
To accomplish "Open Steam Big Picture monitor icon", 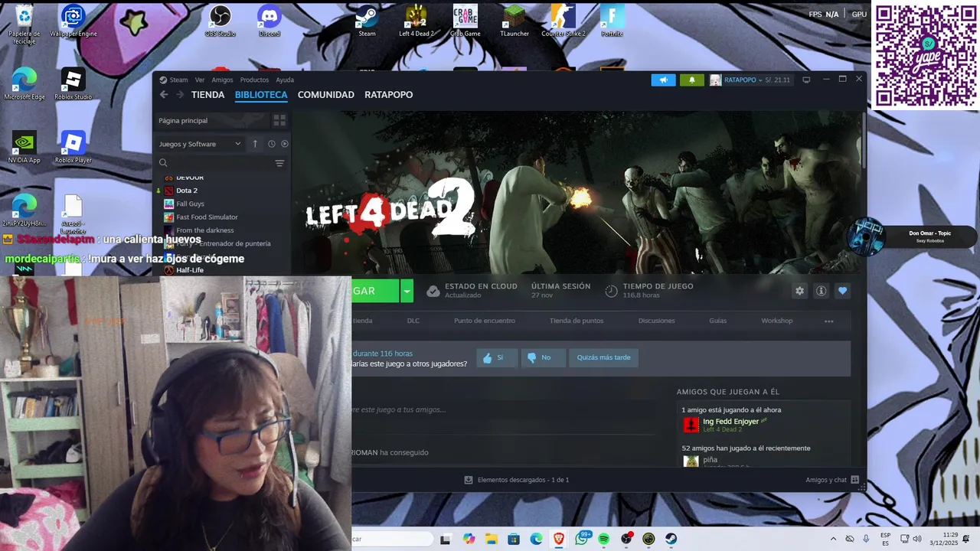I will tap(806, 80).
